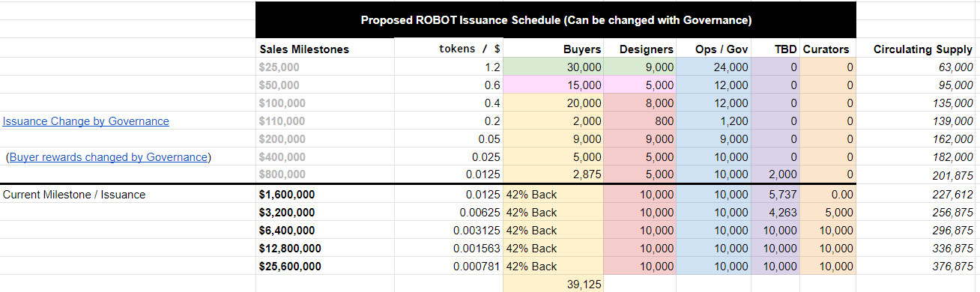This screenshot has width=980, height=292.
Task: Click the TBD cell showing 5,737
Action: pos(776,195)
